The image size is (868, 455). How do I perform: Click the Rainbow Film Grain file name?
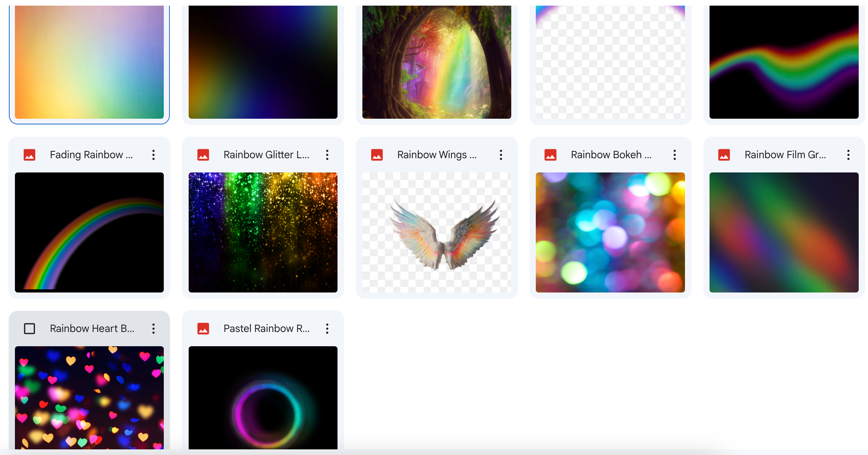(x=785, y=155)
